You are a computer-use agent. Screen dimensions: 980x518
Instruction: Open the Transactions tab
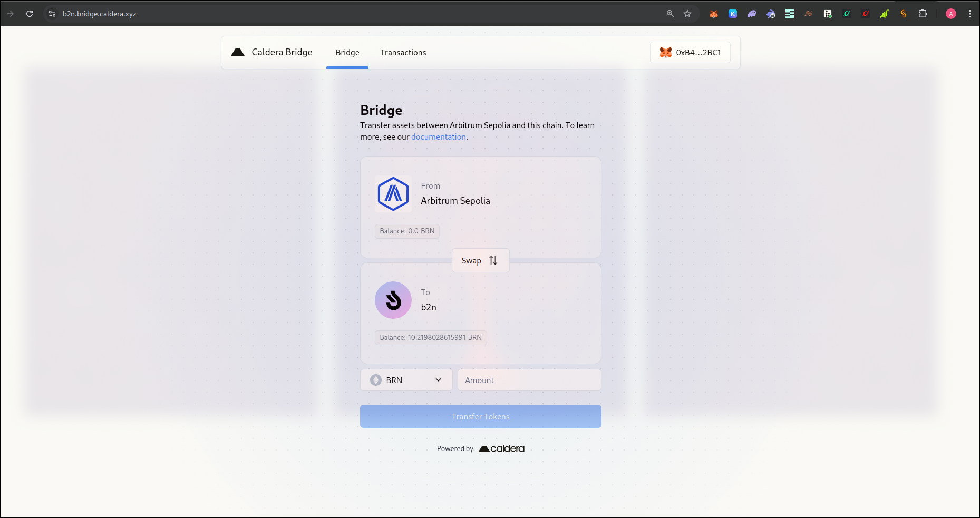403,53
